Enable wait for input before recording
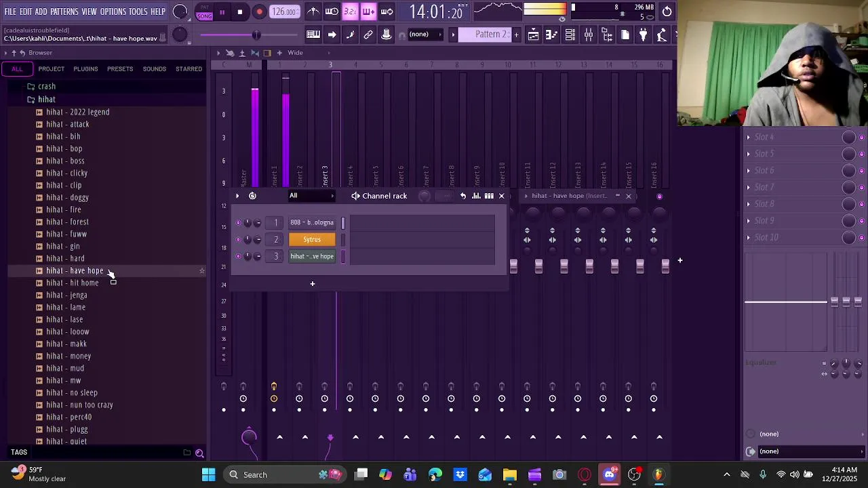Viewport: 868px width, 488px height. pos(332,12)
